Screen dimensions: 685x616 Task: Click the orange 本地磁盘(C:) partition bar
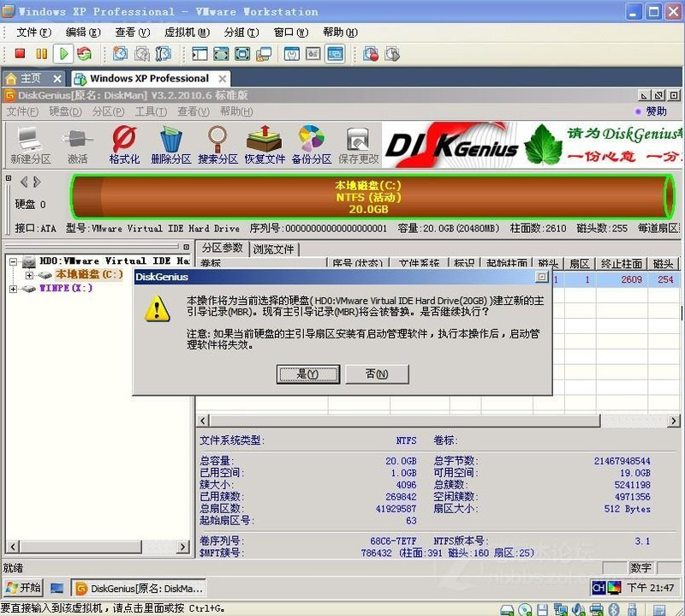click(x=368, y=197)
